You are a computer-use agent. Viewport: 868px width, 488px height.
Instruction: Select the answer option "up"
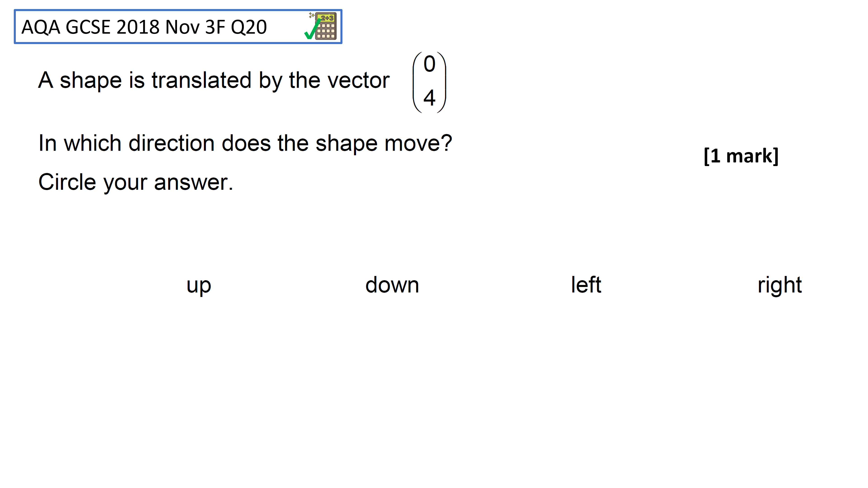(x=199, y=285)
